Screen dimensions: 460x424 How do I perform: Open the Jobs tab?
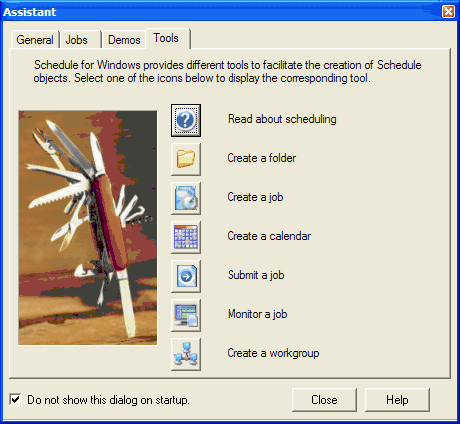[77, 40]
